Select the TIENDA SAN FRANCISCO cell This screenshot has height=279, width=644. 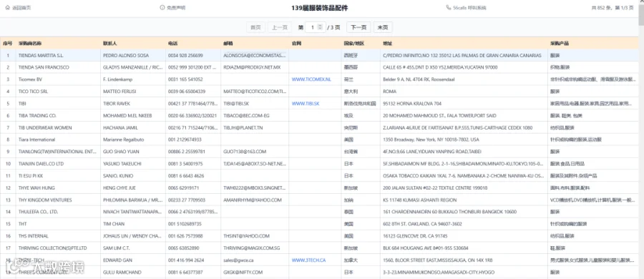[x=58, y=67]
